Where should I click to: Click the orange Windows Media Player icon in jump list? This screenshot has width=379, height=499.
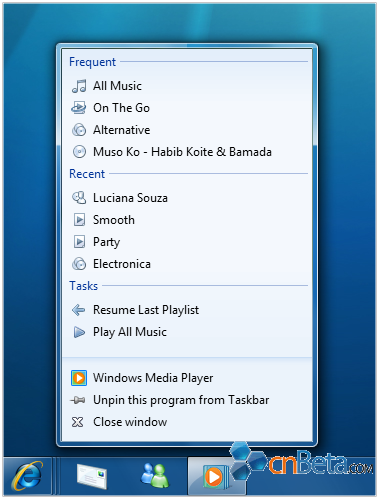[x=79, y=378]
